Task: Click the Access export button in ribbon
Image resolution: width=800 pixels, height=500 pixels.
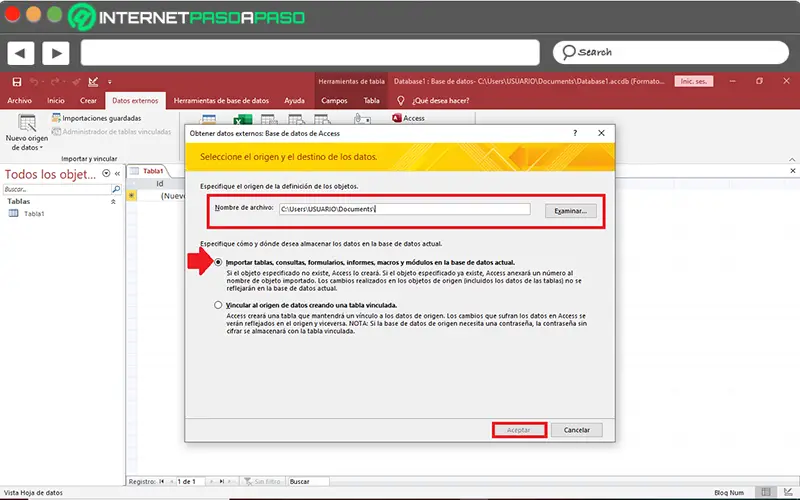Action: (x=409, y=118)
